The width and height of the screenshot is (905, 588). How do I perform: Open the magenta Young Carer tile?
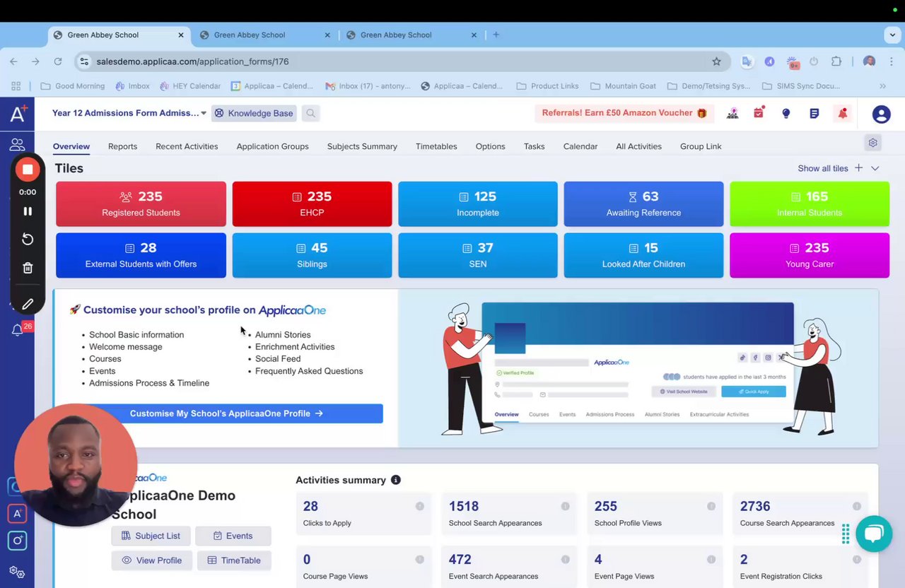(x=810, y=256)
